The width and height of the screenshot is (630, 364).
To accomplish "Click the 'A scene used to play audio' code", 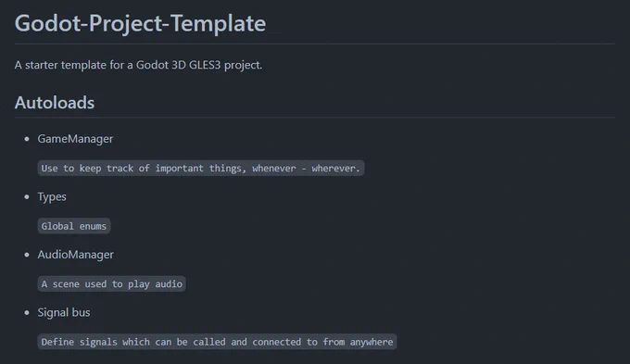I will pos(112,284).
